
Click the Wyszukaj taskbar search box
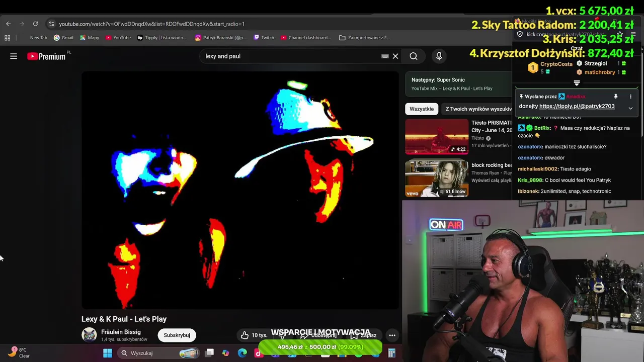point(159,353)
